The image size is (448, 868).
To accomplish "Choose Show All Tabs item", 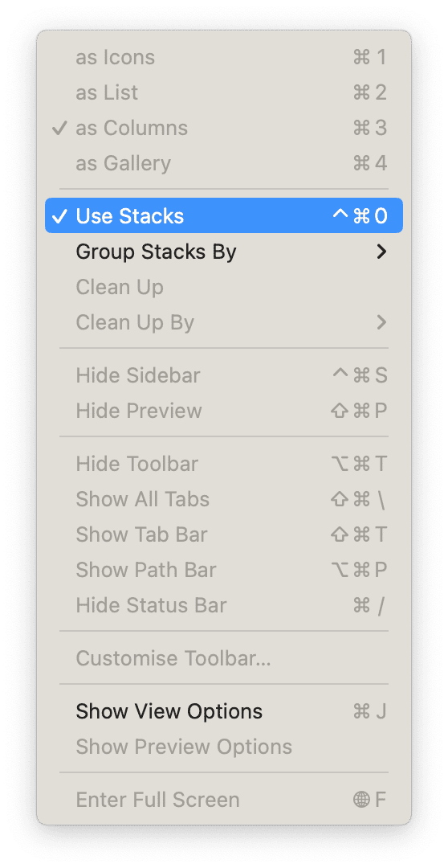I will [x=223, y=499].
